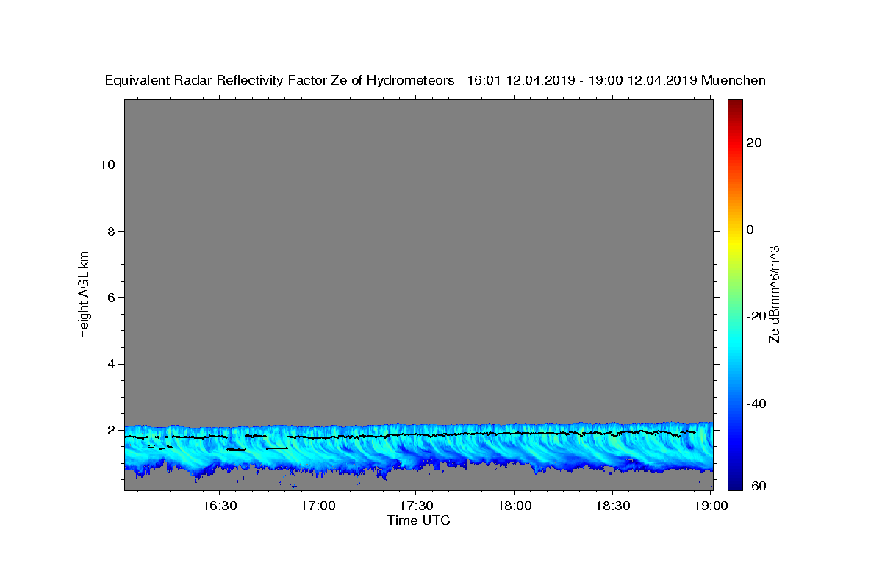
Task: Click the black cloud-base line near 18:00
Action: [x=514, y=434]
